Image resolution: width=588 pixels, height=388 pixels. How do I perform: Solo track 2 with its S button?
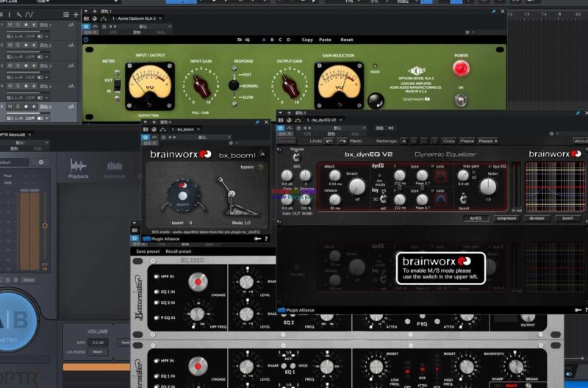[x=17, y=45]
